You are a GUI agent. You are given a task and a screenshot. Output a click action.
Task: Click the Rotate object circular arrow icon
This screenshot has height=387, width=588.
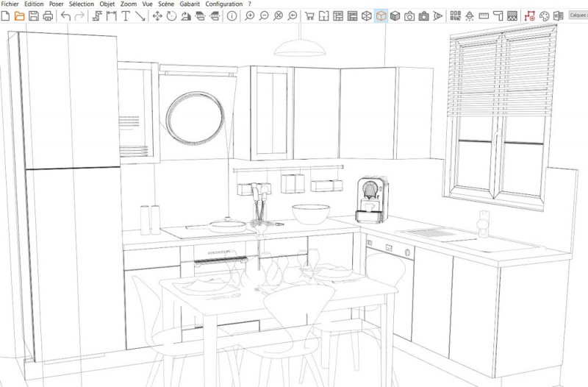tap(171, 15)
